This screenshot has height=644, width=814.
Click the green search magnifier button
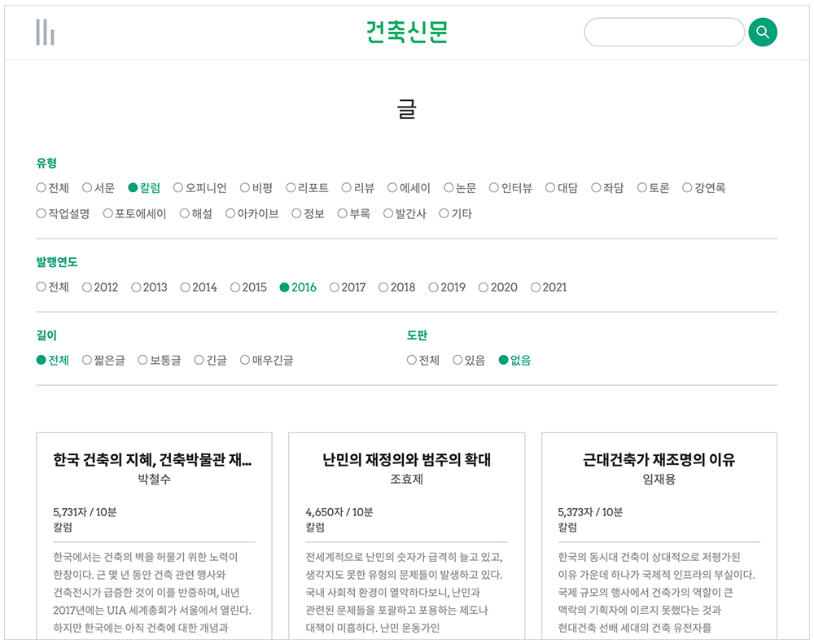click(x=763, y=33)
